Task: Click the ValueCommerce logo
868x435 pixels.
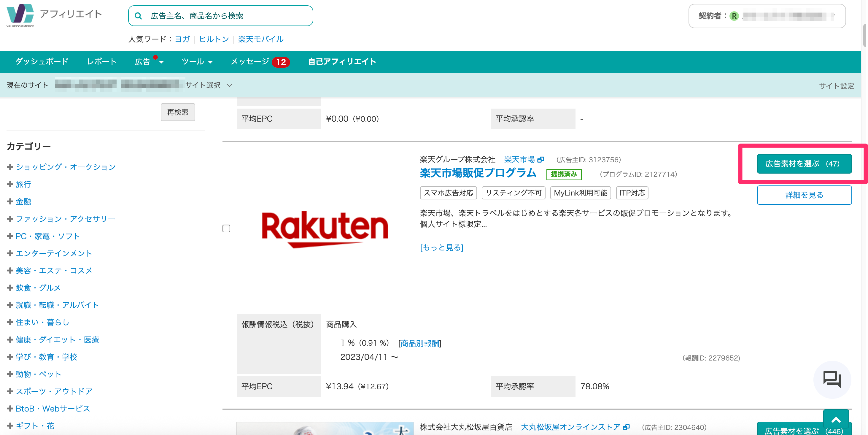Action: pos(20,15)
